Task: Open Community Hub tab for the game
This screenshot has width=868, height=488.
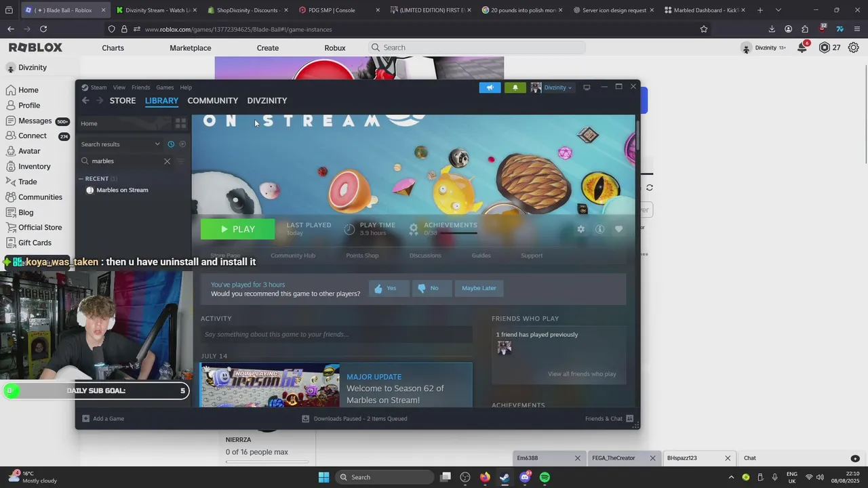Action: (x=293, y=256)
